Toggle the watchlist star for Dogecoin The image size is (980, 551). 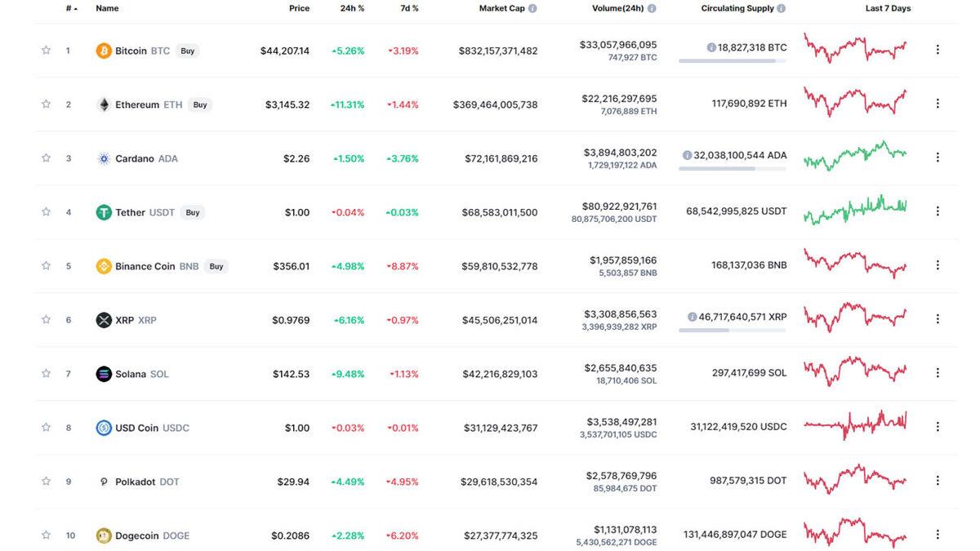point(46,535)
